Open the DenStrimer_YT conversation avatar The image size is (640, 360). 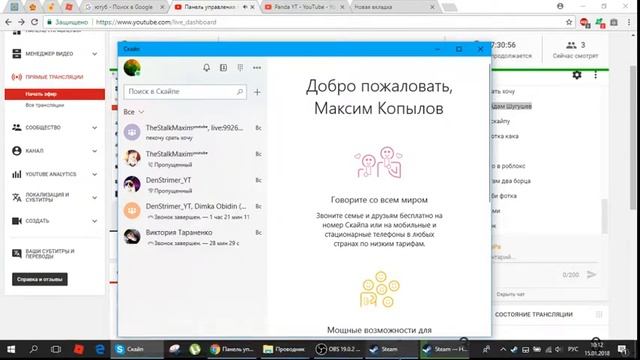pyautogui.click(x=132, y=184)
